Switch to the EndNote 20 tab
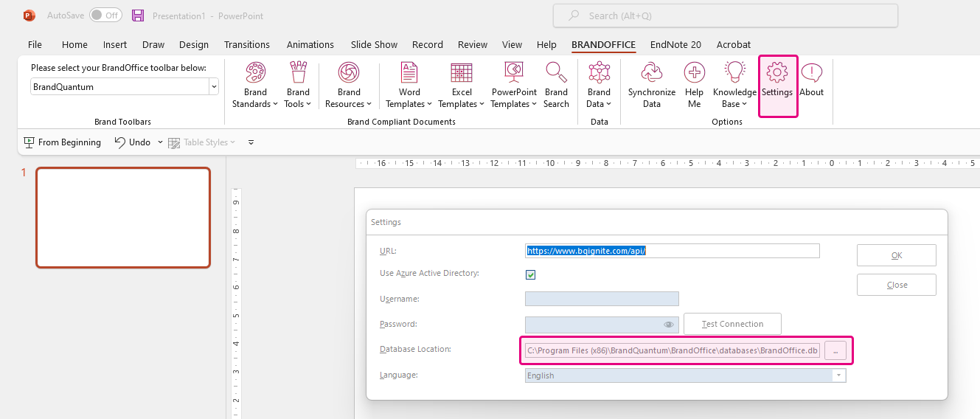 [675, 44]
